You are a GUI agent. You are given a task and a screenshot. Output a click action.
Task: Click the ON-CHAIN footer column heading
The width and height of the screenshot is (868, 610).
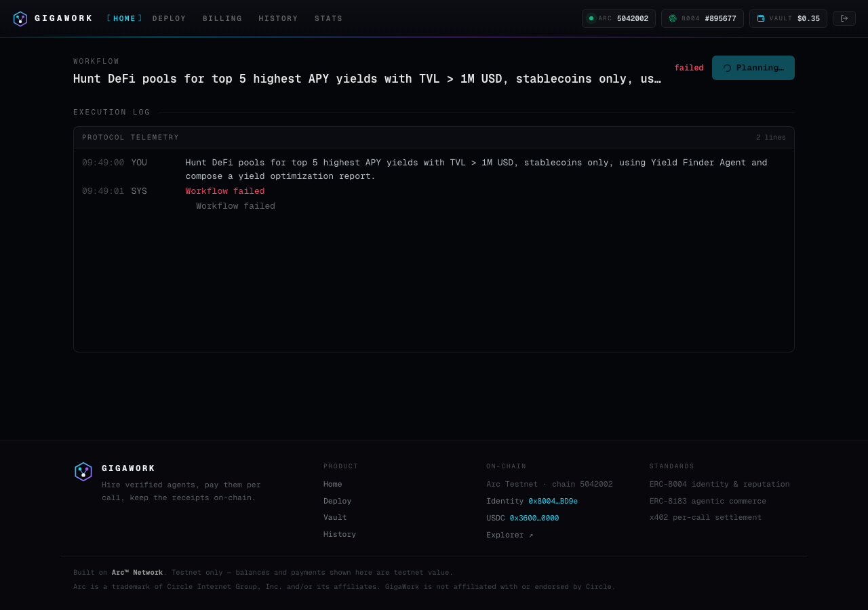coord(507,466)
